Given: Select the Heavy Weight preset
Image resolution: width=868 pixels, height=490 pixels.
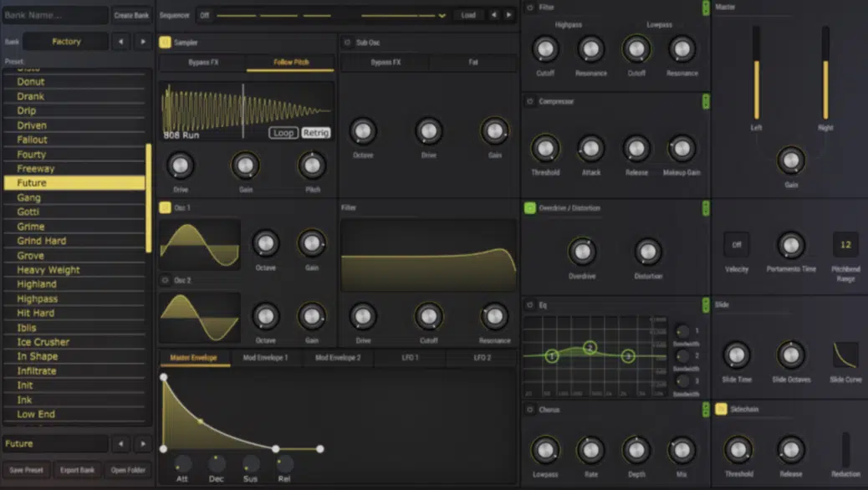Looking at the screenshot, I should (74, 270).
